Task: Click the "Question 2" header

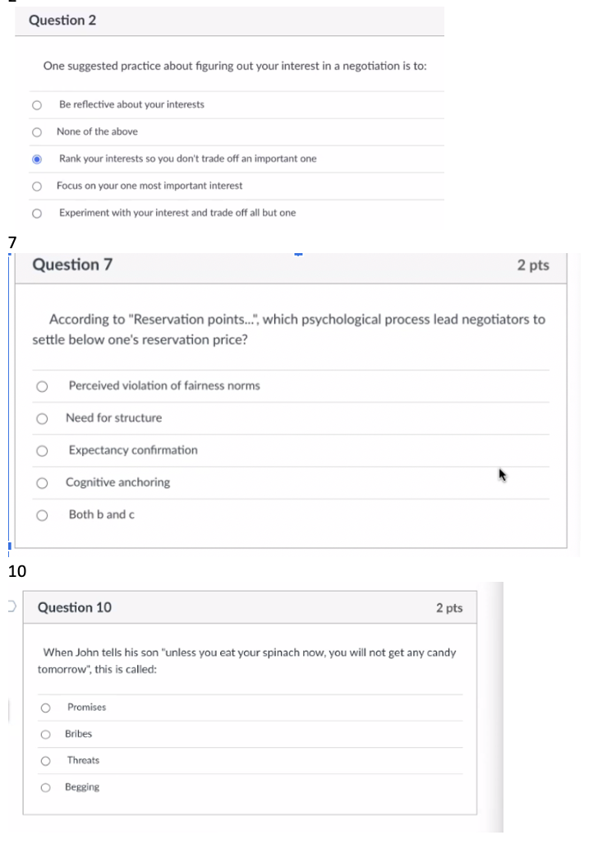Action: tap(61, 21)
